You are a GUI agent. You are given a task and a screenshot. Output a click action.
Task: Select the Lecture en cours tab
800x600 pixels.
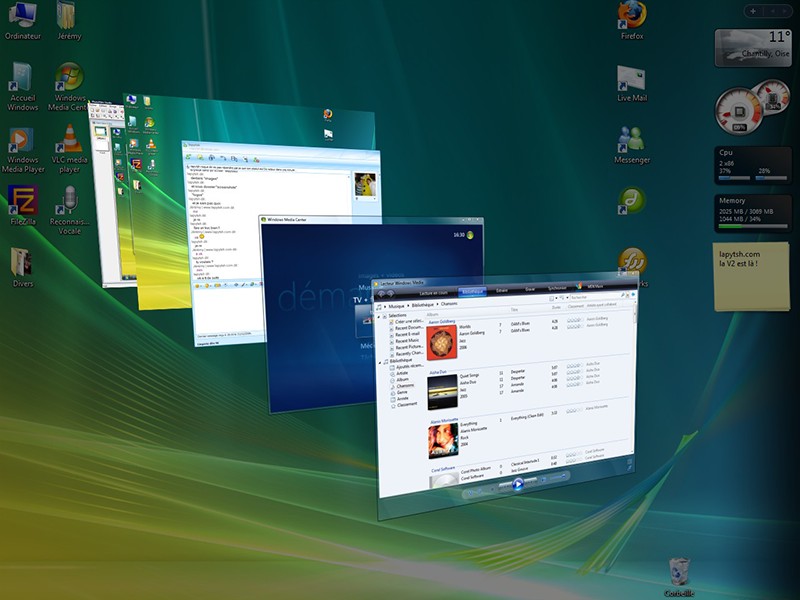433,293
